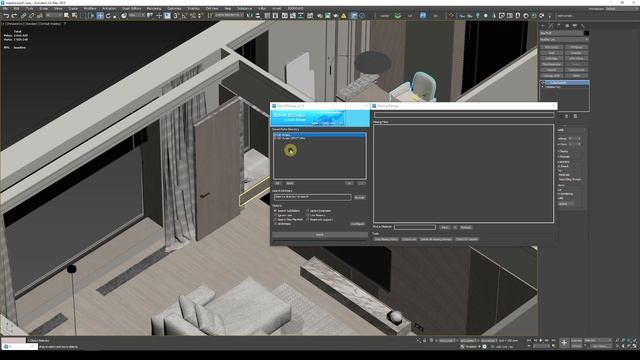Expand the second modifier stack entry
This screenshot has width=640, height=360.
click(543, 87)
